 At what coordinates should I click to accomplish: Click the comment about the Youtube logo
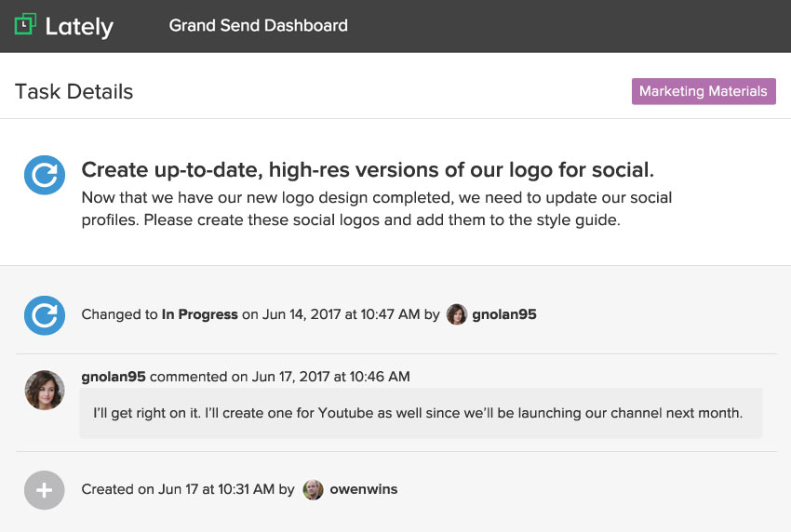[418, 413]
